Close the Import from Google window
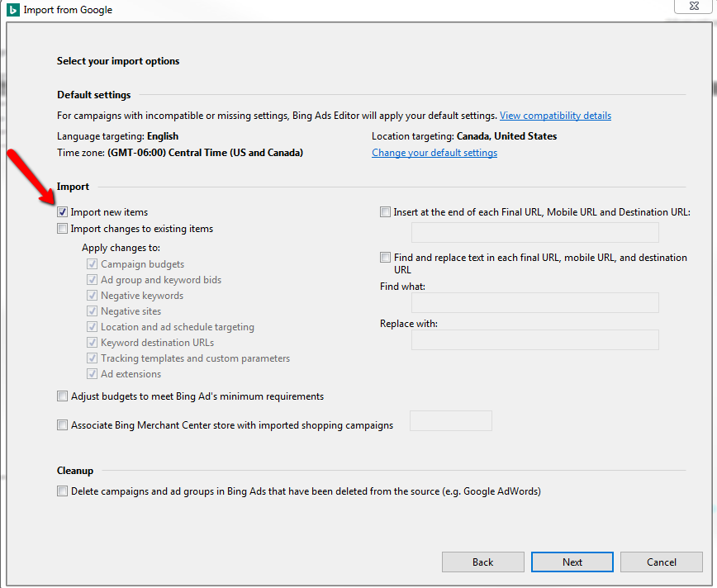717x588 pixels. pyautogui.click(x=694, y=6)
